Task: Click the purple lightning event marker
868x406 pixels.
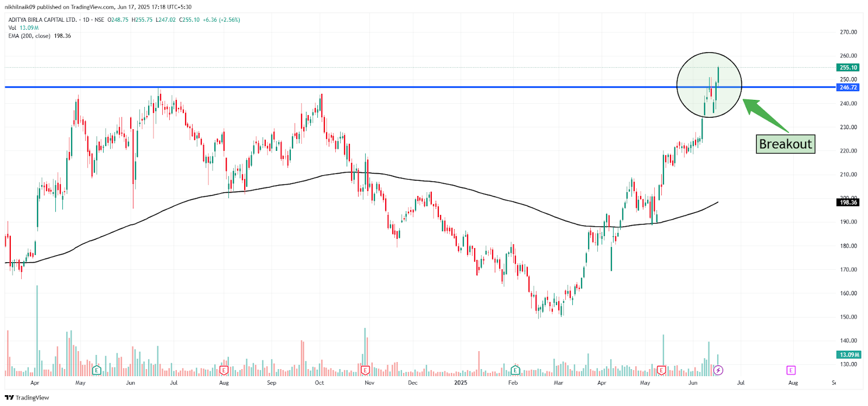Action: (718, 370)
